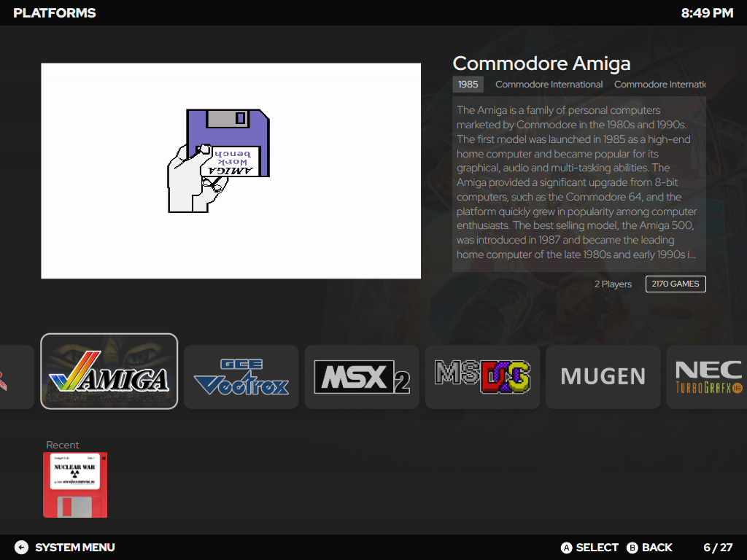Click the 8:49 PM clock

[x=707, y=13]
